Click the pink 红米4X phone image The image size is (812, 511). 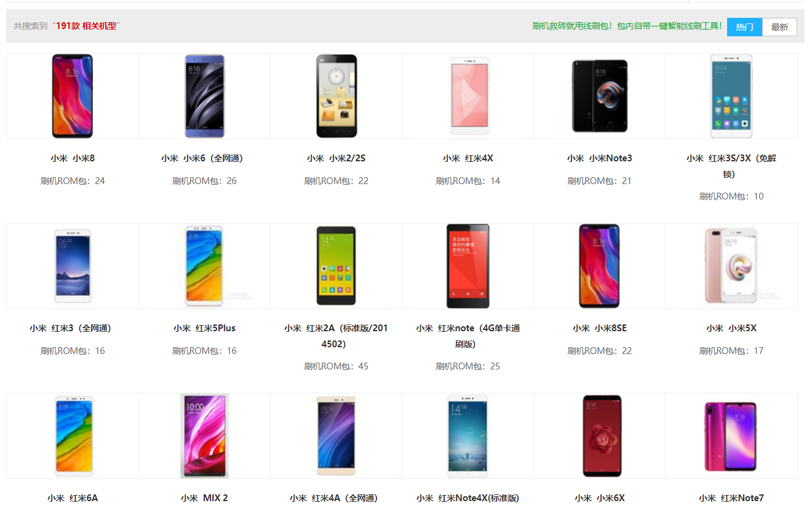coord(468,96)
